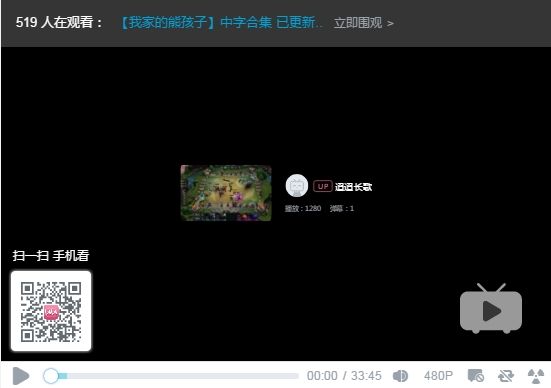Toggle the loop playback icon
This screenshot has height=388, width=551.
pyautogui.click(x=506, y=376)
